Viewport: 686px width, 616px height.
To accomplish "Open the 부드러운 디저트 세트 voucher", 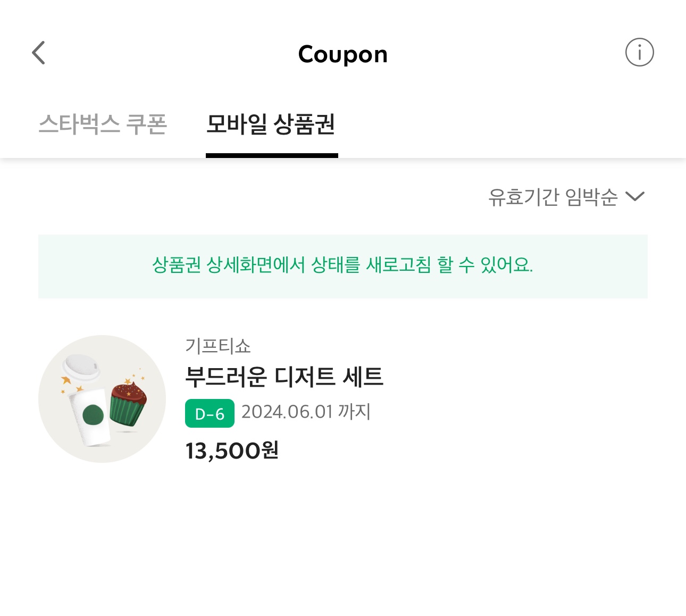I will [x=284, y=377].
